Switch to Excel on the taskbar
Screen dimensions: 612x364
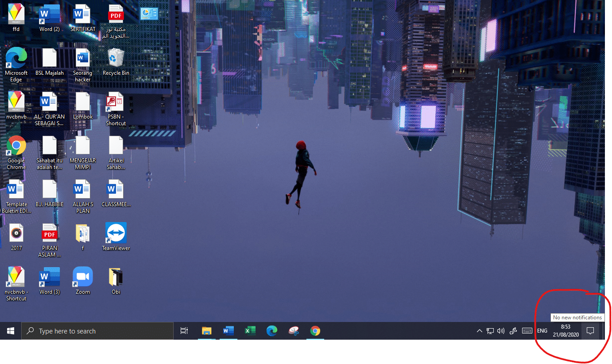coord(250,331)
